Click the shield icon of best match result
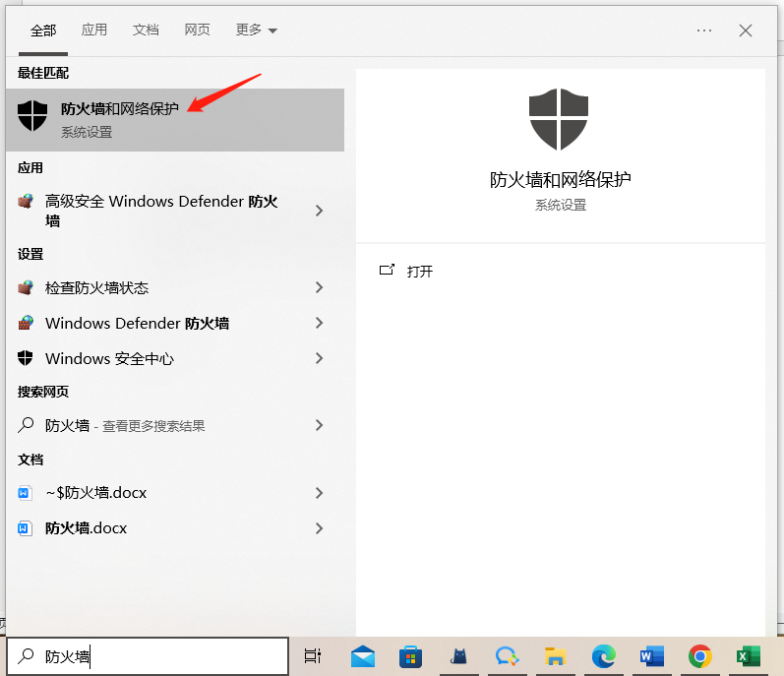 tap(32, 115)
